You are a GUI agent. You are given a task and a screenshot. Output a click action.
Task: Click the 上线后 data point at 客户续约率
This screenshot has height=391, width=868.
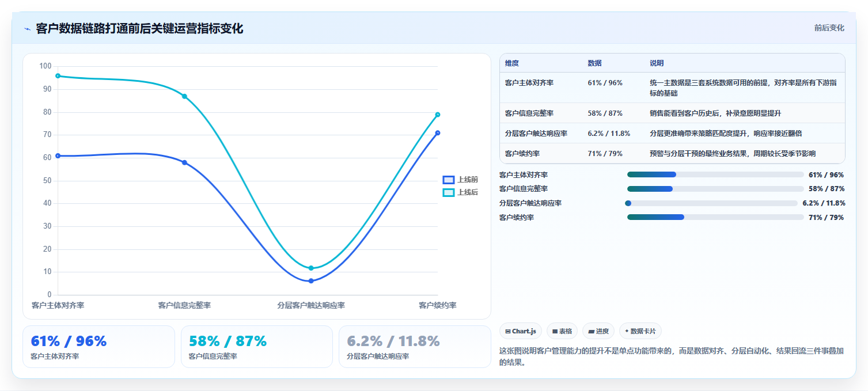pos(438,115)
